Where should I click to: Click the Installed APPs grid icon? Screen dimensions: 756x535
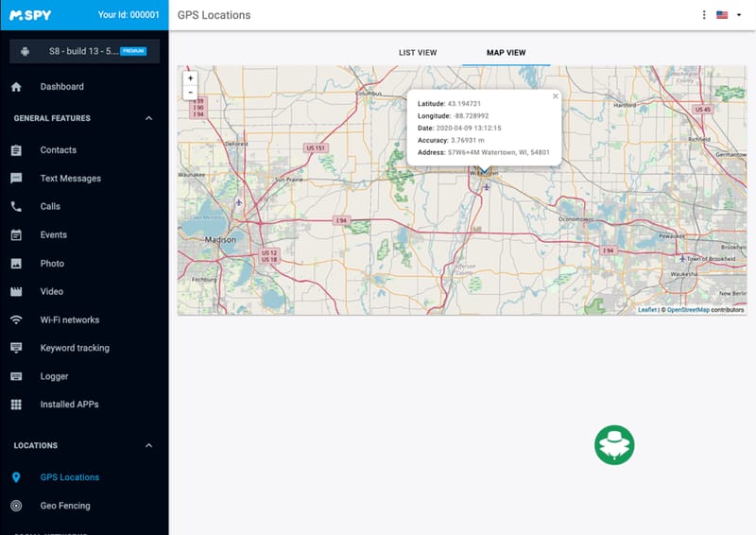coord(16,405)
